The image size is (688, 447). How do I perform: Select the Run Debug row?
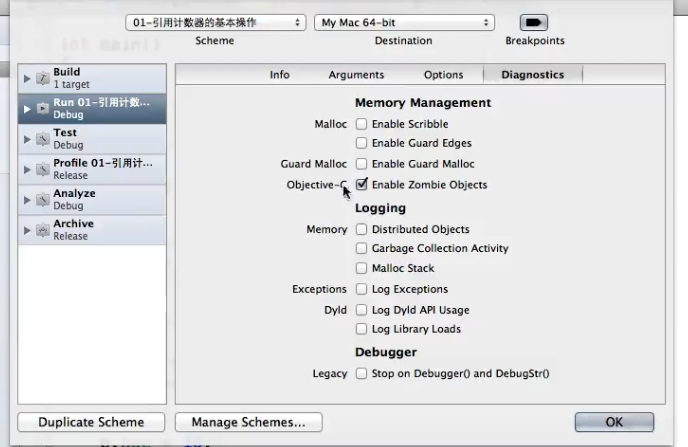pyautogui.click(x=92, y=108)
